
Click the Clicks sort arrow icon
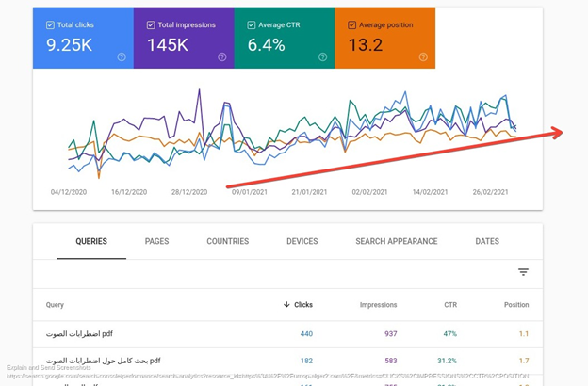286,305
